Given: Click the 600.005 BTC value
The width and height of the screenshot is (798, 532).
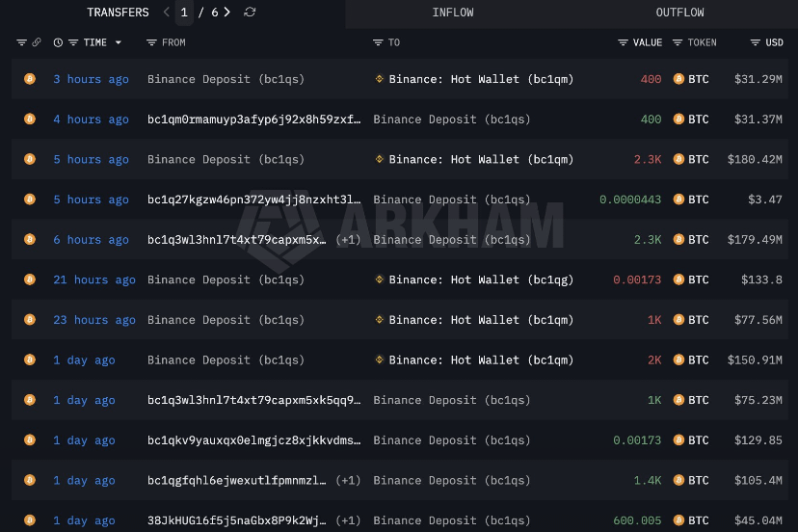Looking at the screenshot, I should click(637, 520).
